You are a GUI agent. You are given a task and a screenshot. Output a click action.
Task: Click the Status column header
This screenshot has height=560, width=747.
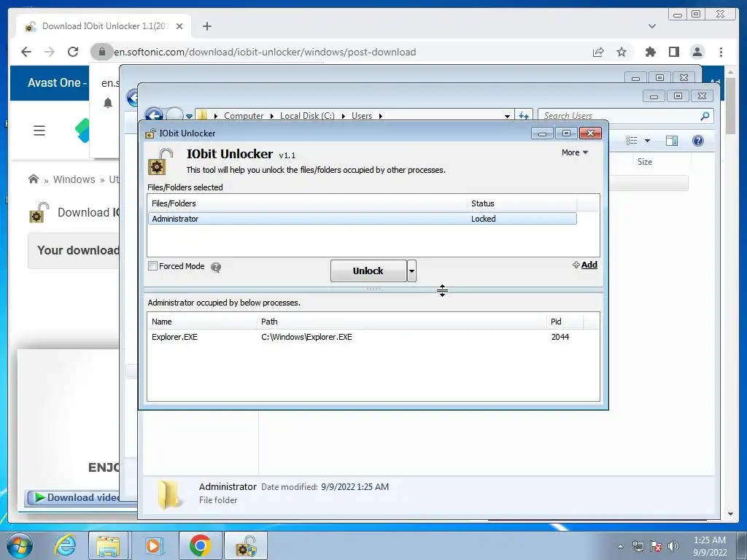522,203
